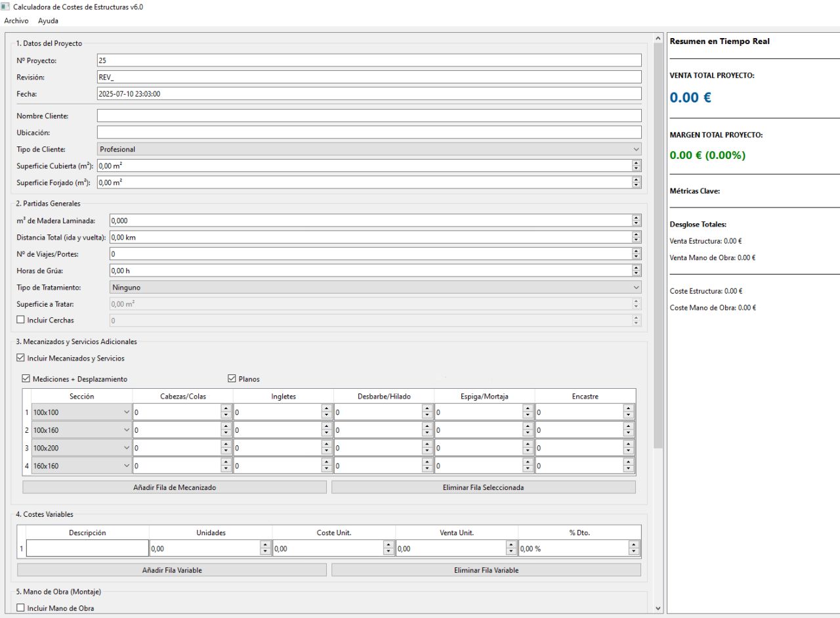The width and height of the screenshot is (840, 618).
Task: Open the 100x160 section dropdown
Action: [81, 430]
